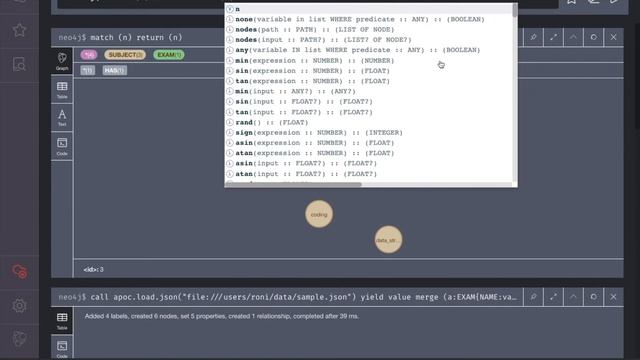Viewport: 640px width, 360px height.
Task: Select the SUBJECT(3) node label pill
Action: point(125,55)
